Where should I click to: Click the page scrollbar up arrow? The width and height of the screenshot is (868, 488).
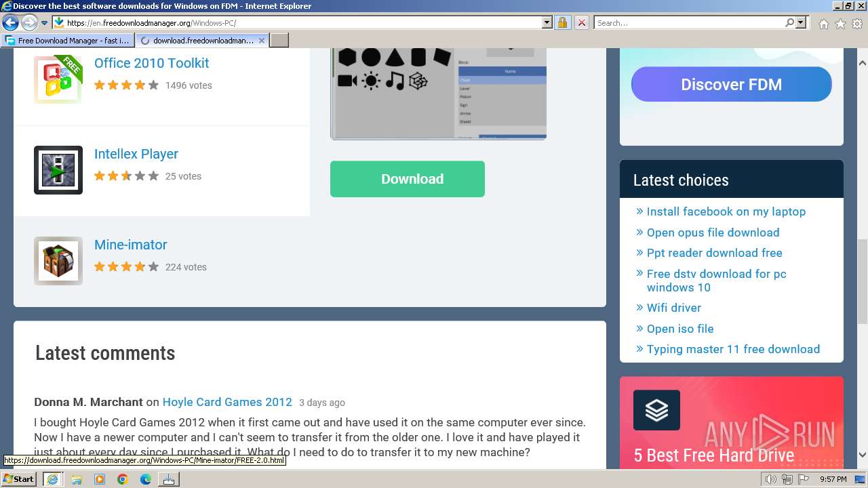tap(862, 63)
